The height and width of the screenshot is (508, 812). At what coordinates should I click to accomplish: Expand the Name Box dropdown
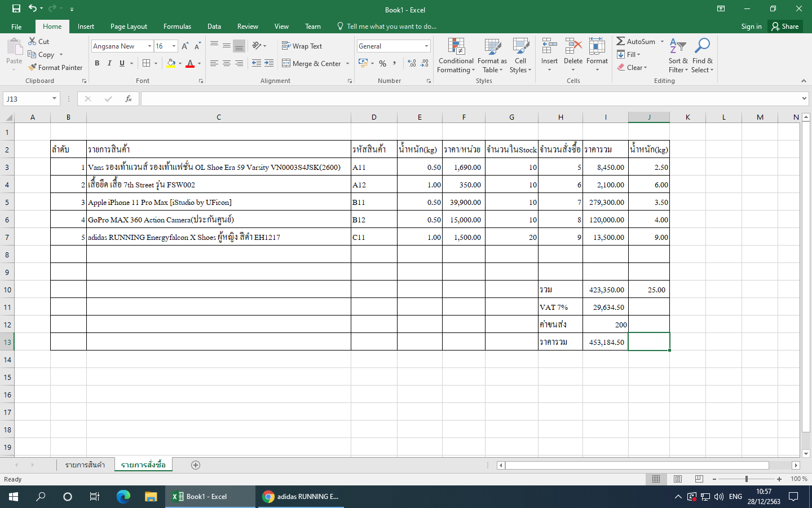pos(54,99)
